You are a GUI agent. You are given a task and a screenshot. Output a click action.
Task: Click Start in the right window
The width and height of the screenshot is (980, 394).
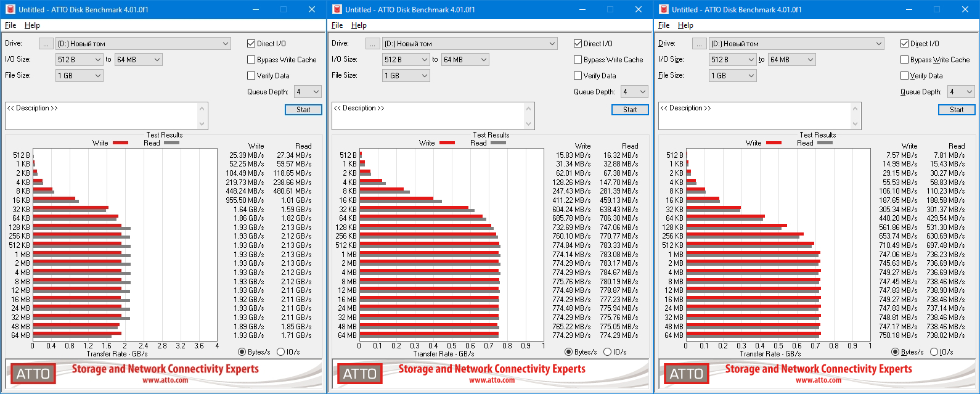pyautogui.click(x=957, y=110)
